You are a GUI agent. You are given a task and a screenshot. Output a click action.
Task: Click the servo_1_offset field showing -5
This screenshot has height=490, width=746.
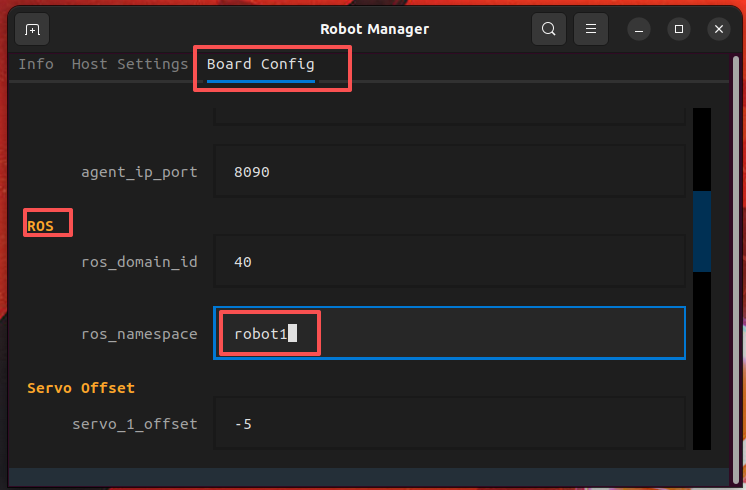point(450,423)
